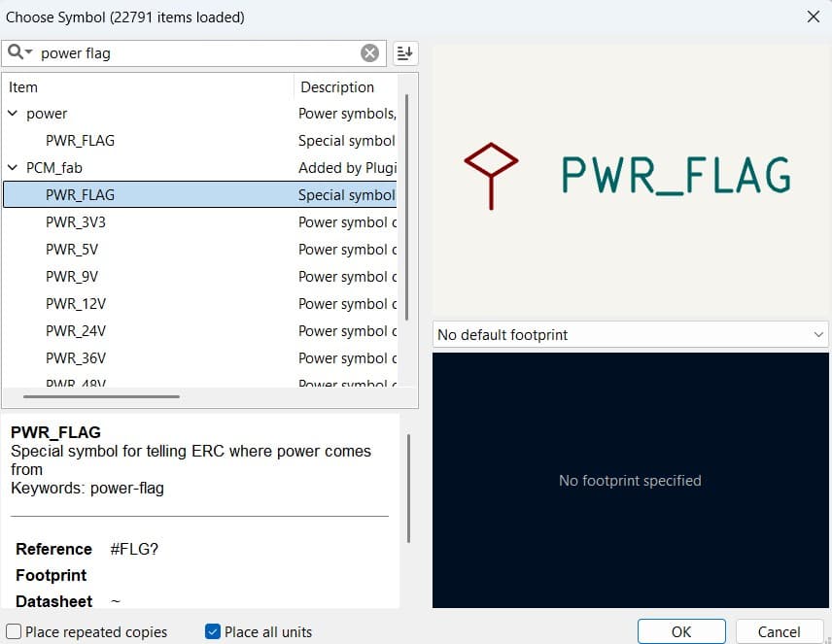Viewport: 832px width, 644px height.
Task: Click the bold PWR_FLAG details heading
Action: 55,432
